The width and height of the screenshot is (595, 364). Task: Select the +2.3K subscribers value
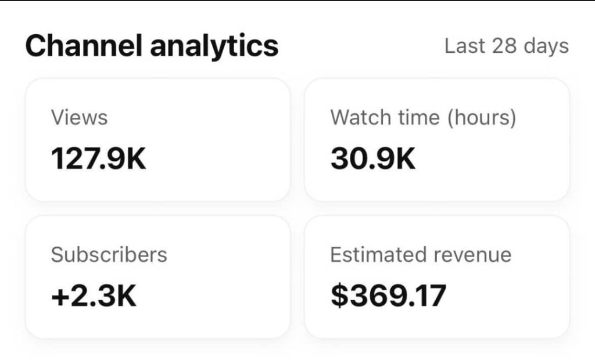94,295
